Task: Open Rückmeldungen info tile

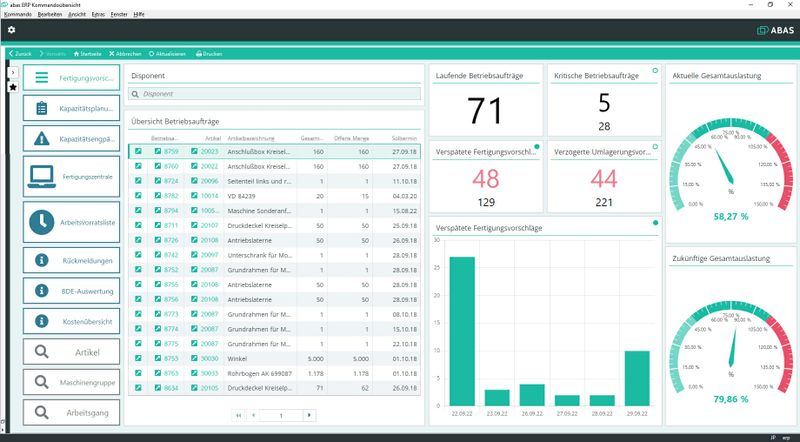Action: (71, 260)
